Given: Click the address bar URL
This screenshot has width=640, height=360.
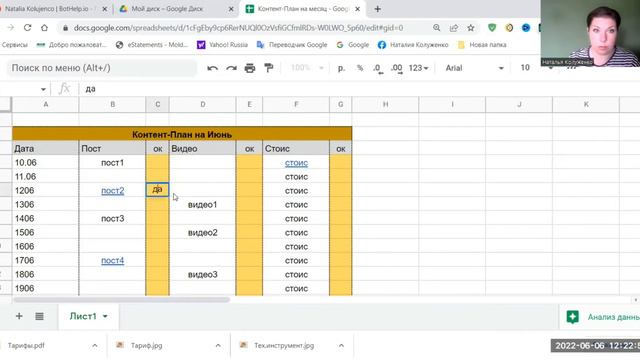Looking at the screenshot, I should click(238, 28).
